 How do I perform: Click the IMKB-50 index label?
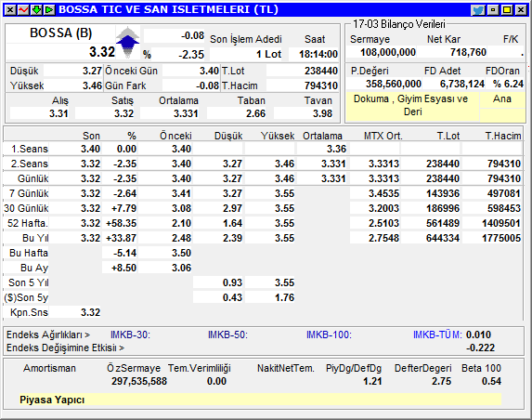pos(227,335)
